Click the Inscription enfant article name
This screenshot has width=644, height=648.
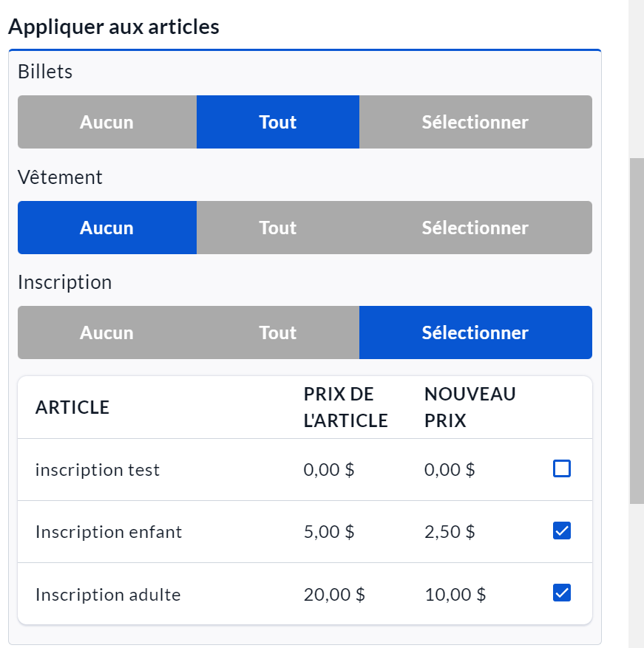109,532
